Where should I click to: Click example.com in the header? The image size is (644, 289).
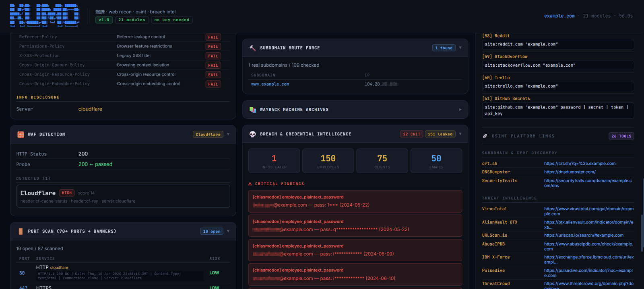[x=559, y=16]
